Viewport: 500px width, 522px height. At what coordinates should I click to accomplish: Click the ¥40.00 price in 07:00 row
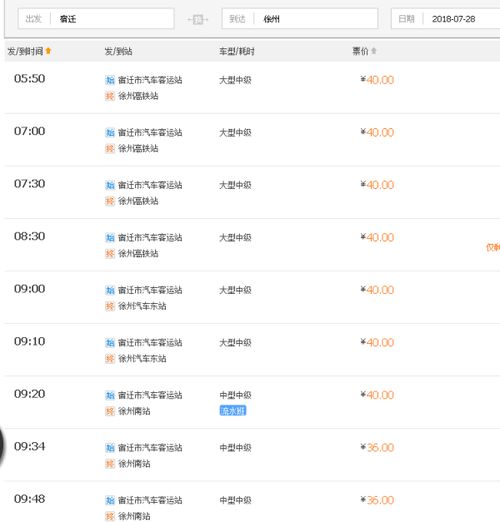click(377, 132)
